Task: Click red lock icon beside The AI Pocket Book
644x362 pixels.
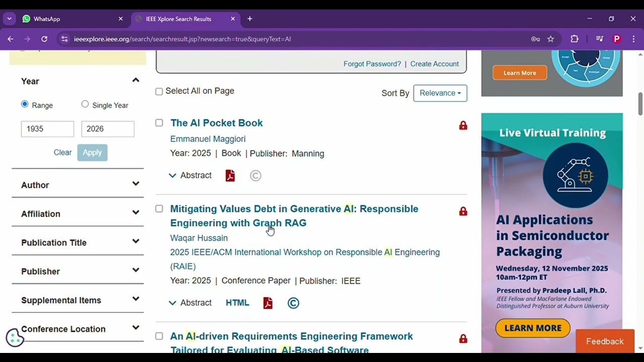Action: coord(463,125)
